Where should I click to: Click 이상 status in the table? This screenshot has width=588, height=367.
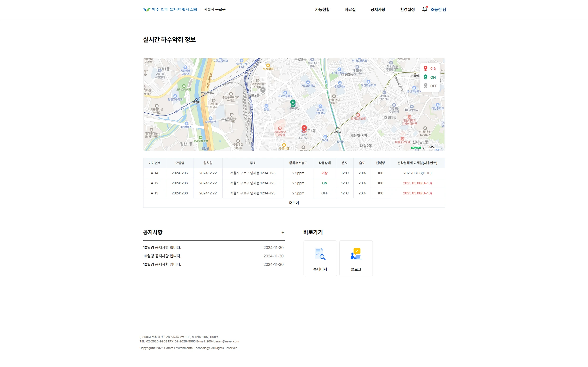tap(325, 173)
